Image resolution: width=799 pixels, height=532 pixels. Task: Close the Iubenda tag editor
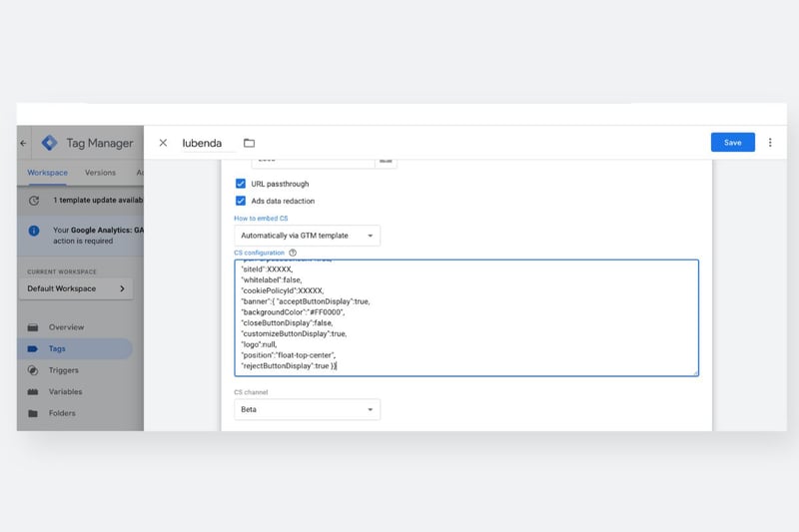click(x=163, y=143)
